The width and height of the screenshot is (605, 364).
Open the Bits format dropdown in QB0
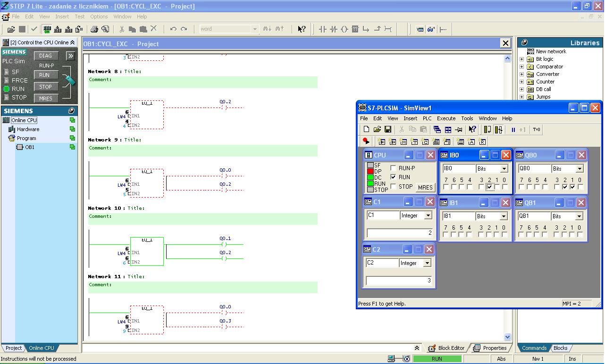(x=580, y=169)
